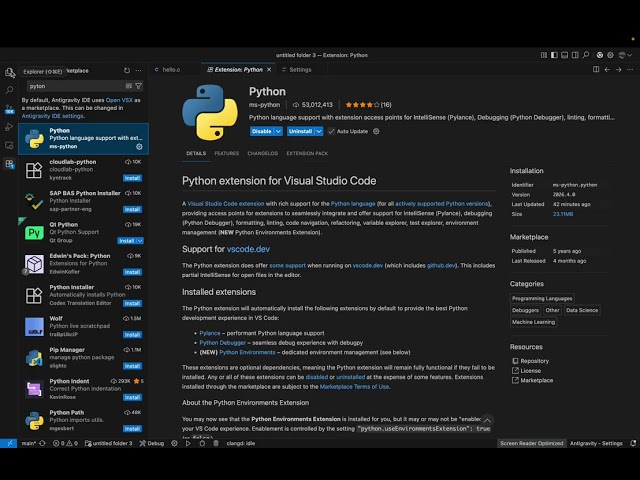Open the Extensions view in the activity bar
This screenshot has height=480, width=640.
pos(9,164)
